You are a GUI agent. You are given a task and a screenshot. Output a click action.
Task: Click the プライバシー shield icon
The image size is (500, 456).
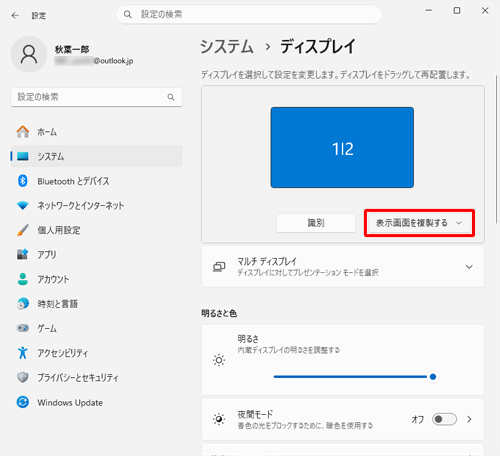[x=23, y=377]
